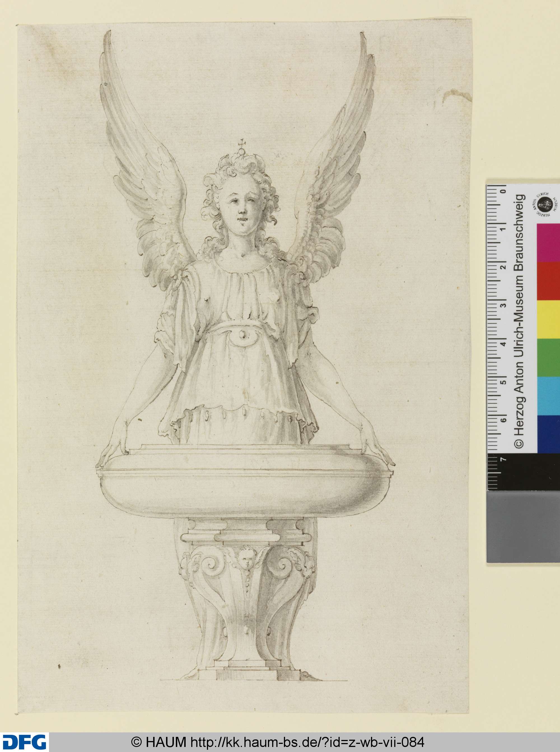Open the kk.haum-bs.de URL text
Image resolution: width=560 pixels, height=752 pixels.
[307, 742]
